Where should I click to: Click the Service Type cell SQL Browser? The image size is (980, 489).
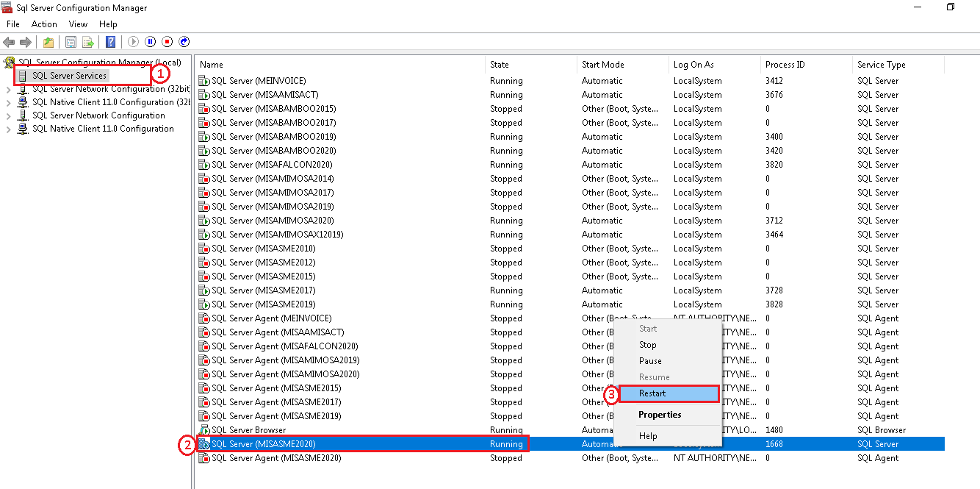click(x=880, y=430)
